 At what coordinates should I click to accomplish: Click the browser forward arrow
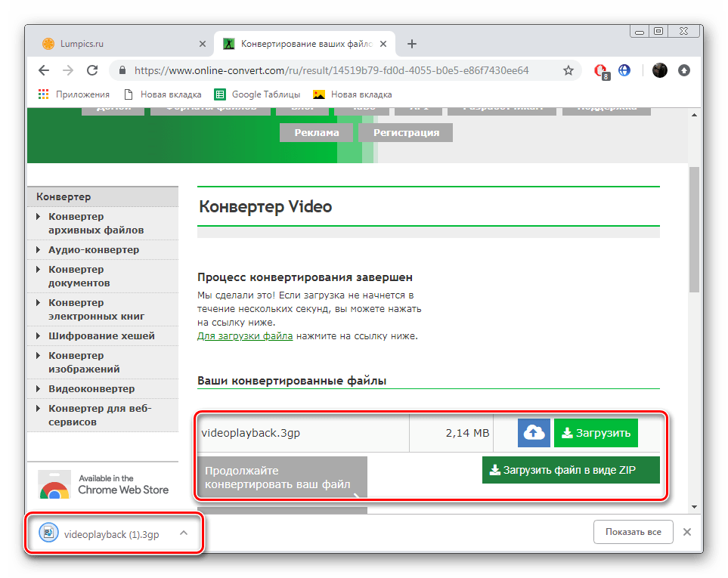click(x=68, y=70)
